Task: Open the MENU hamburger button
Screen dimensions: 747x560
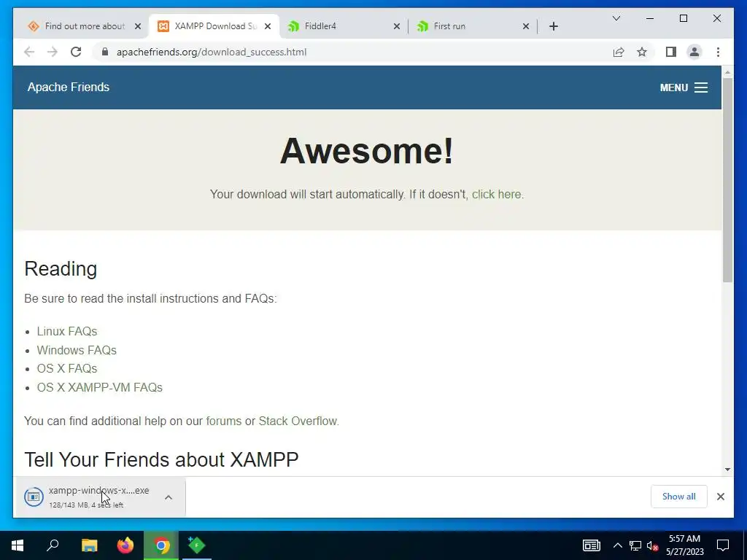Action: (684, 87)
